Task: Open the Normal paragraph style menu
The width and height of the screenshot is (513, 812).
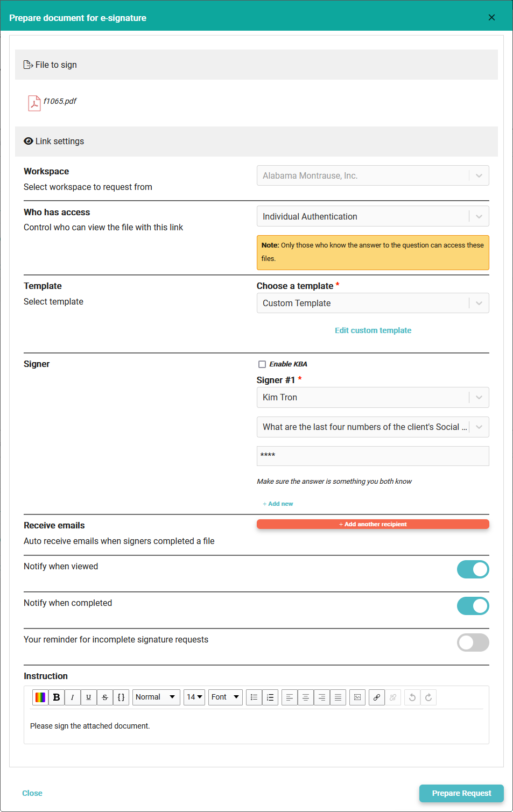Action: (156, 697)
